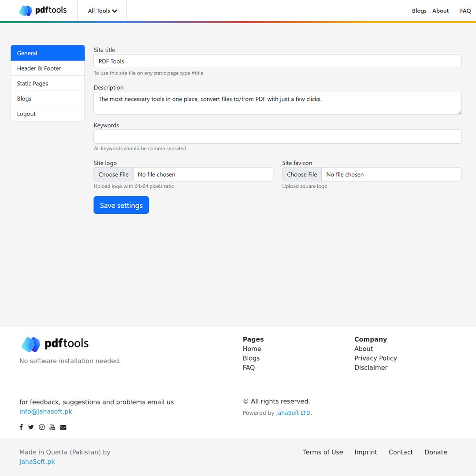Image resolution: width=476 pixels, height=476 pixels.
Task: Click the Site logo 'No file chosen' text
Action: [x=156, y=175]
